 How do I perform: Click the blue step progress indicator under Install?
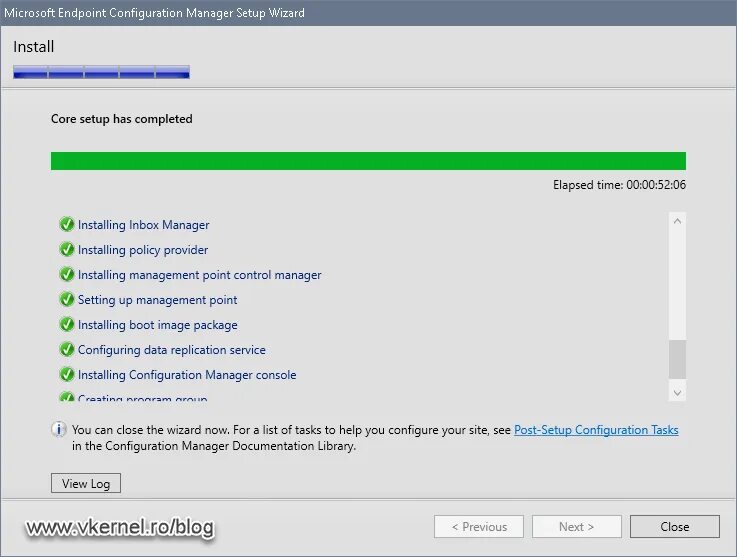[x=102, y=72]
